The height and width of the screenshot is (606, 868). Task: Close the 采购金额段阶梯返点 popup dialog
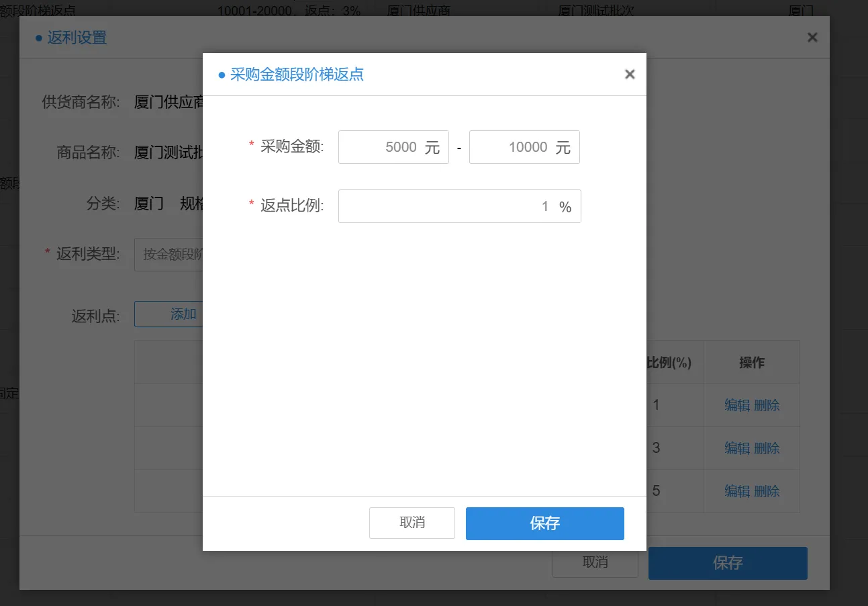pyautogui.click(x=629, y=74)
